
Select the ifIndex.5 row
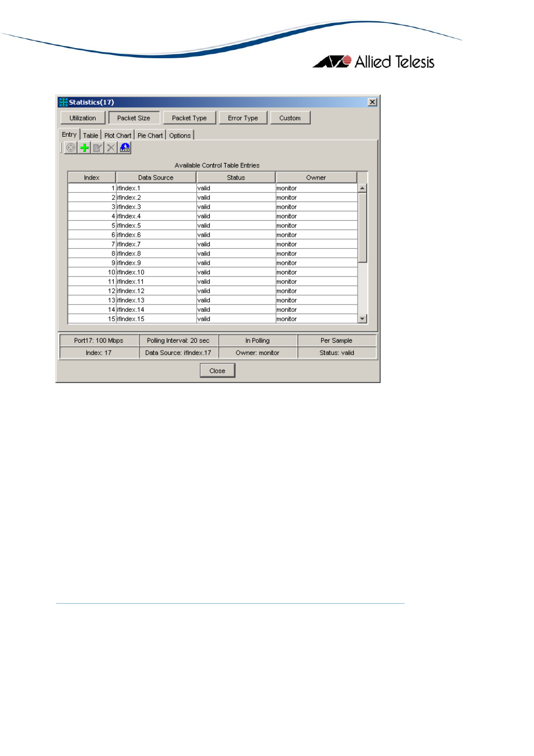click(x=213, y=226)
